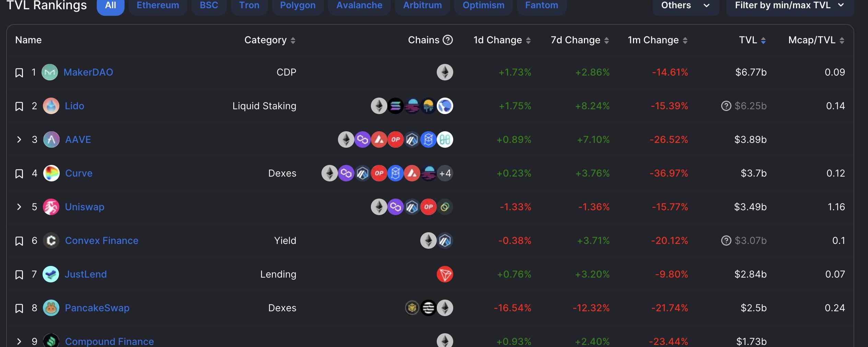868x347 pixels.
Task: Click the Lido logo icon
Action: point(51,106)
